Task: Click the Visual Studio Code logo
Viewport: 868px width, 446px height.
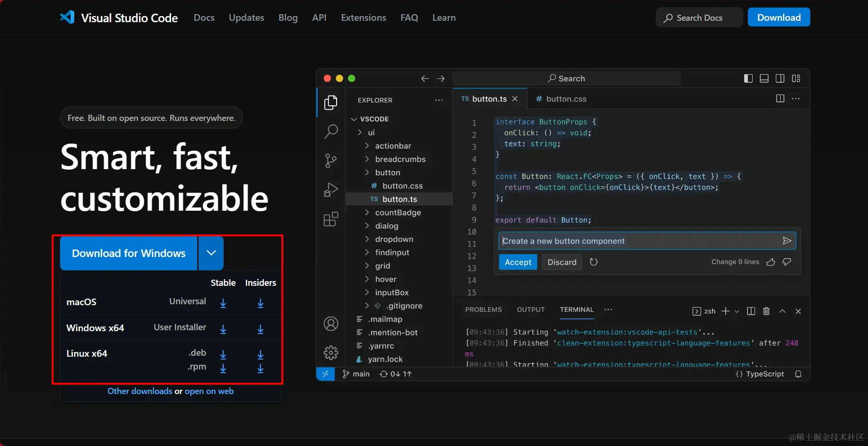Action: pos(67,17)
